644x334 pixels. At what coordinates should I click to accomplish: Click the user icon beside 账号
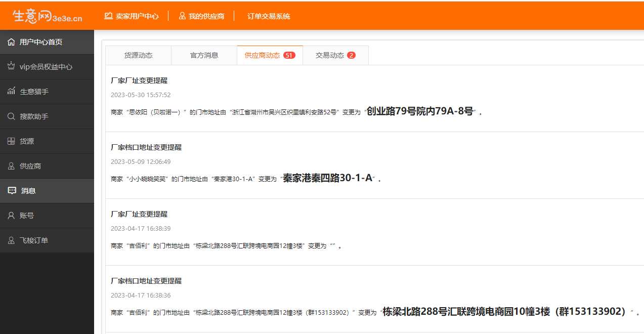click(x=11, y=216)
